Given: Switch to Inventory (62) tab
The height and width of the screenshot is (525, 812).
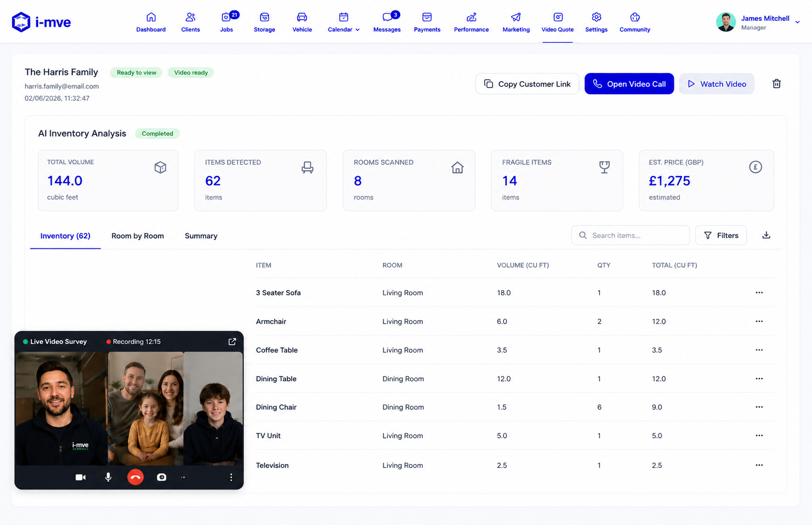Looking at the screenshot, I should (65, 236).
